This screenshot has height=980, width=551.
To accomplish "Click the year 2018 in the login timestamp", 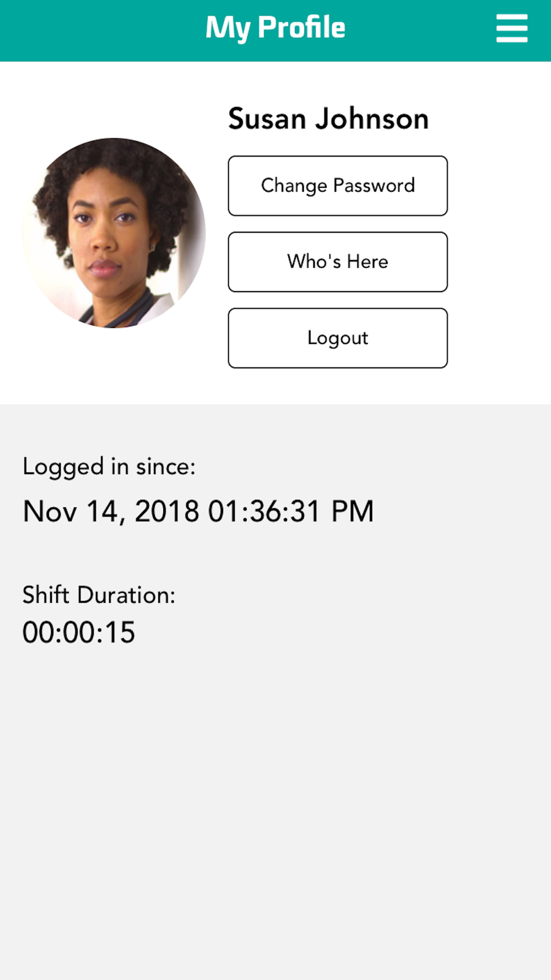I will tap(167, 511).
